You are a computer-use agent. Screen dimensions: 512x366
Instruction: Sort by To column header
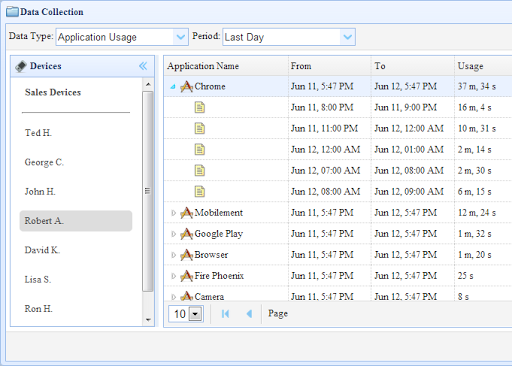(413, 66)
